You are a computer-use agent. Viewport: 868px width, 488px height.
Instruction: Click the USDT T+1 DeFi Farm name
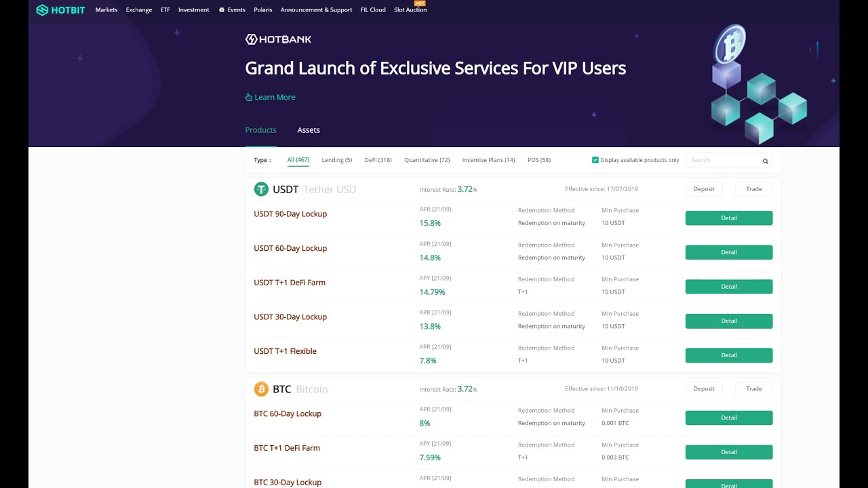290,283
